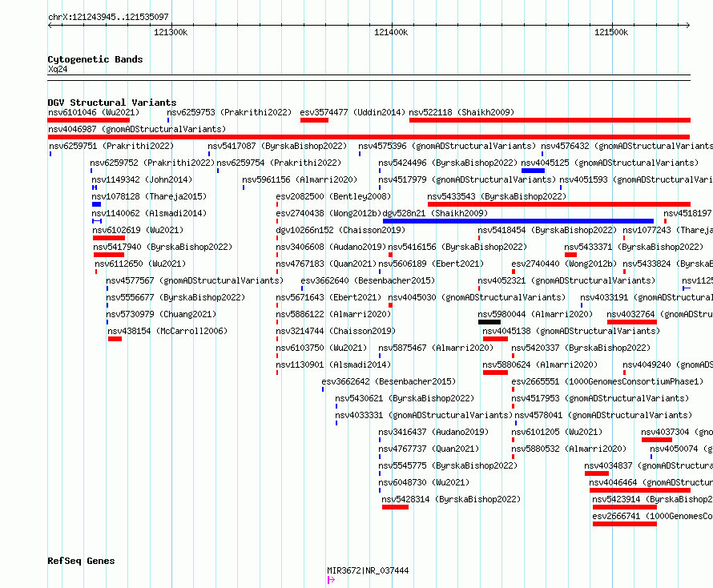This screenshot has width=713, height=588.
Task: Click nsv5961156 (Almarri2020) label
Action: (x=300, y=179)
